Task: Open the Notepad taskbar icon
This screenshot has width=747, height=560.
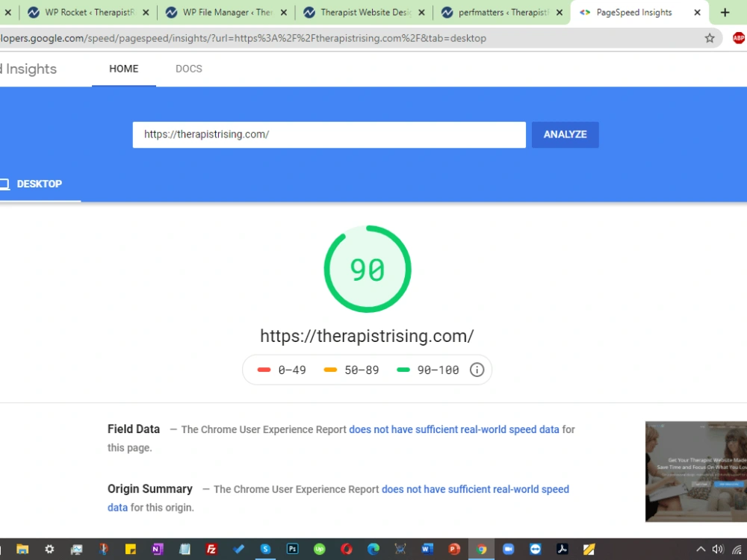Action: click(185, 549)
